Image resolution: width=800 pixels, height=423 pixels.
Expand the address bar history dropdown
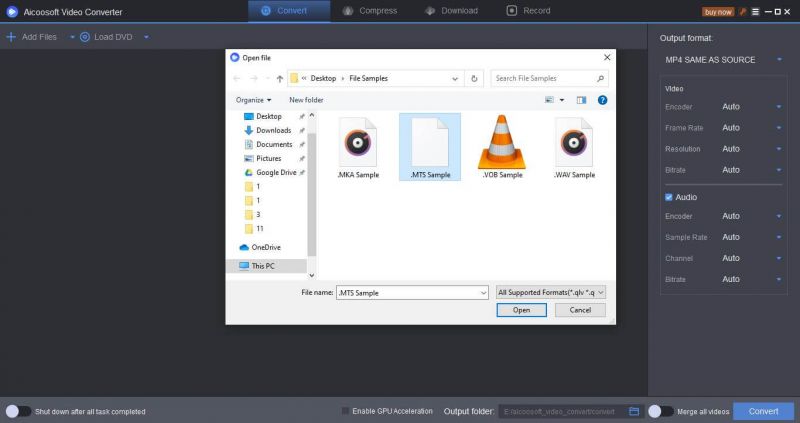(x=455, y=79)
